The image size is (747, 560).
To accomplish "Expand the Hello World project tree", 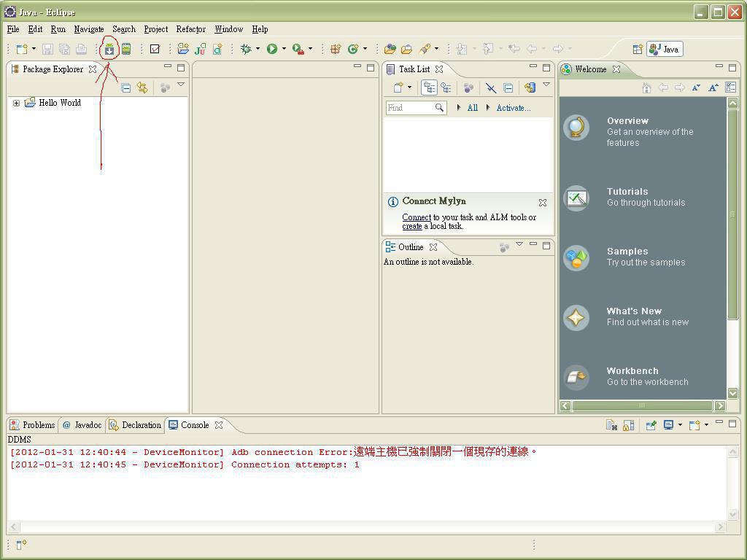I will click(16, 103).
